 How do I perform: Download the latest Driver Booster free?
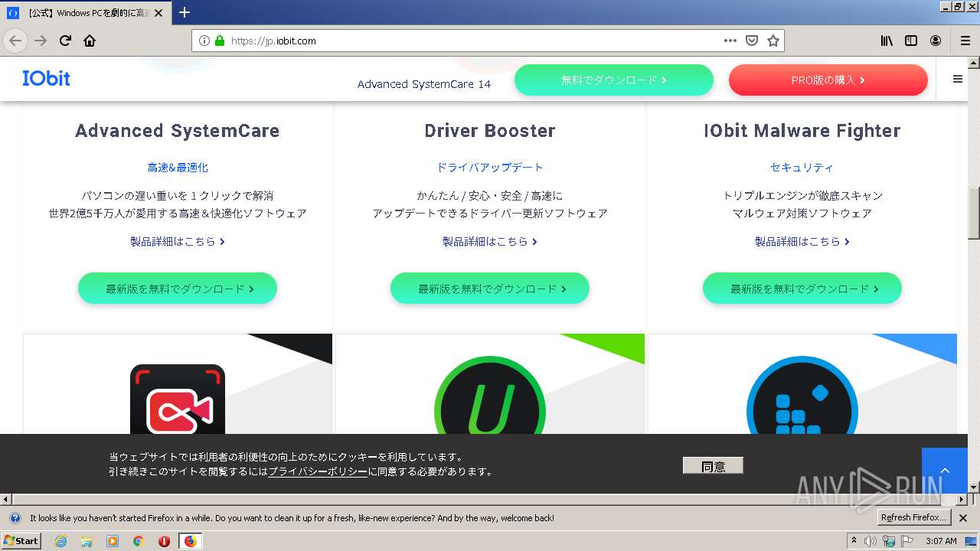click(x=490, y=289)
